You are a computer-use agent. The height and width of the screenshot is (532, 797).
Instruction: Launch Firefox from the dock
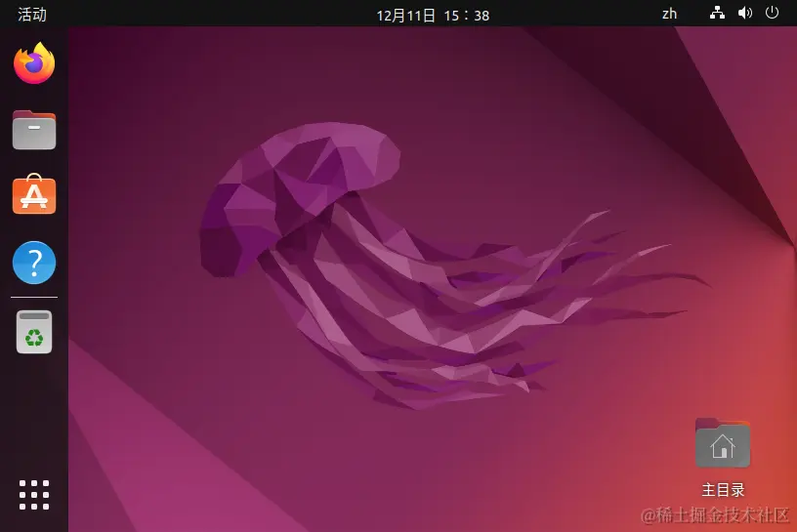[x=34, y=63]
